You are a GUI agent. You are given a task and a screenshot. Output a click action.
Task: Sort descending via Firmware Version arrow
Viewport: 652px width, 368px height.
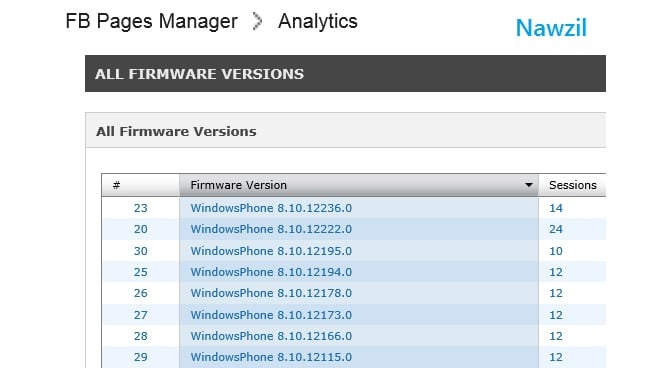pos(529,185)
